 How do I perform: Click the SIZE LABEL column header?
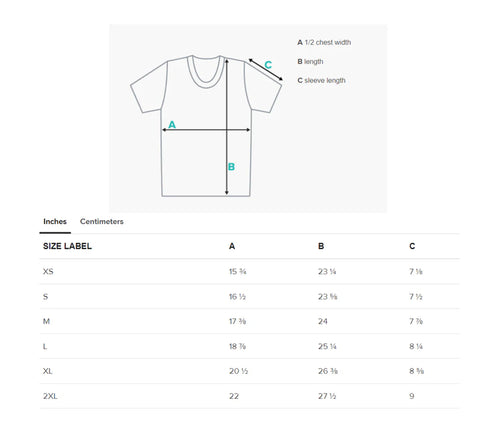tap(67, 246)
